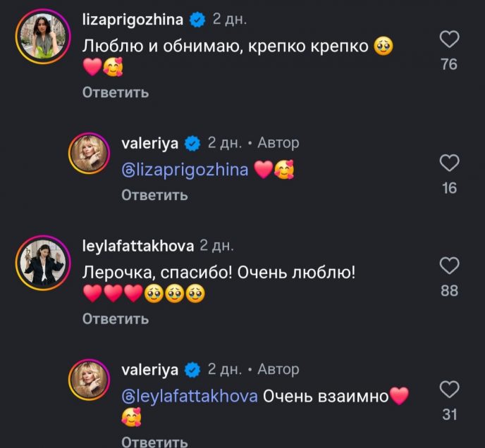View the 76 likes on lizaprigozhina's comment
Viewport: 485px width, 448px height.
tap(449, 65)
